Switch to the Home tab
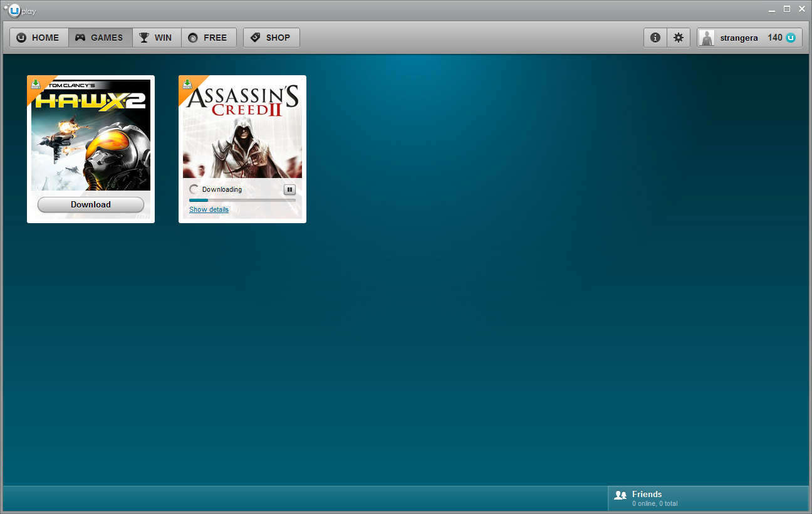Image resolution: width=812 pixels, height=514 pixels. pyautogui.click(x=39, y=38)
